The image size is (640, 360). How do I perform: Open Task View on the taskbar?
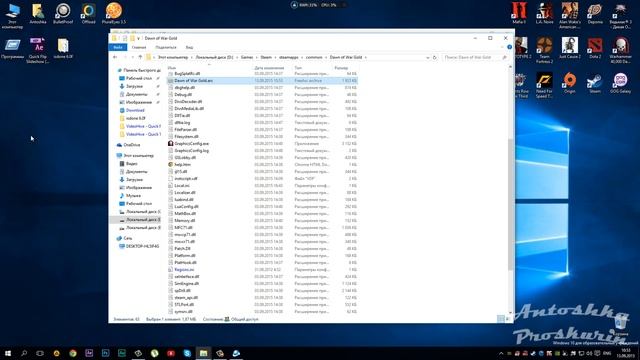coord(40,353)
